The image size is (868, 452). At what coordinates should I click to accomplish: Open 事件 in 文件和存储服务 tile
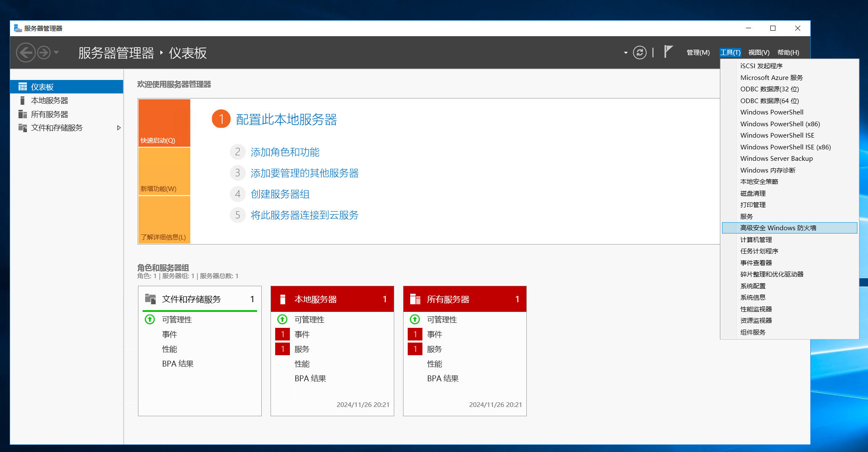[170, 334]
